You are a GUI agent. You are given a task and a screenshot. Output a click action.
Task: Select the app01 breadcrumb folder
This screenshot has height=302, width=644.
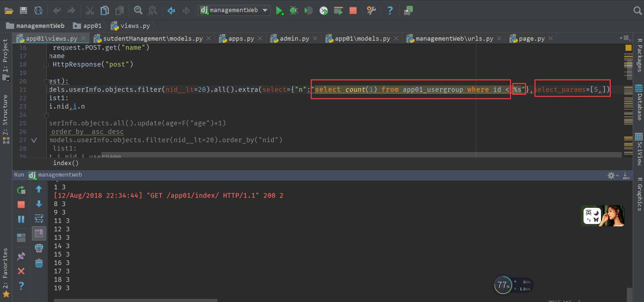tap(87, 26)
